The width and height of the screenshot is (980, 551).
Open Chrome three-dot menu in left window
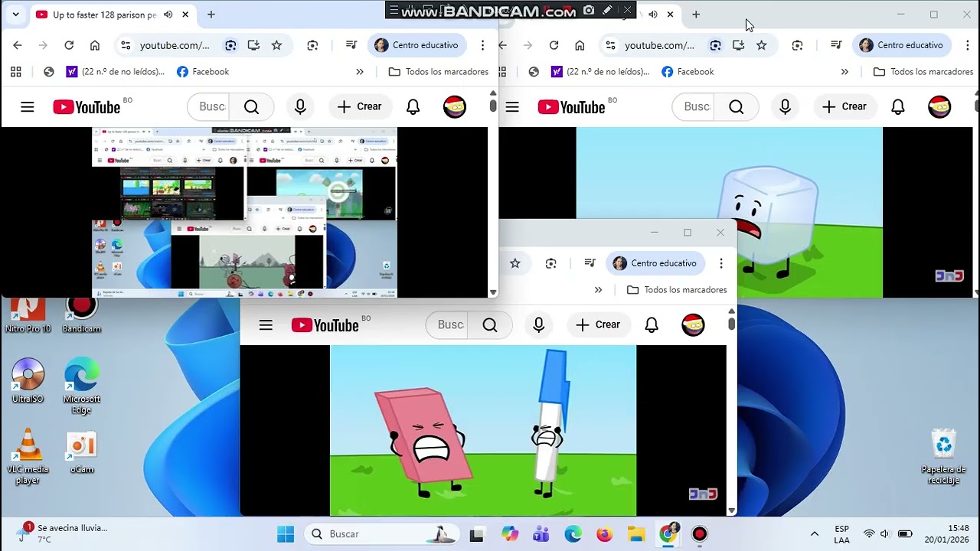point(482,45)
